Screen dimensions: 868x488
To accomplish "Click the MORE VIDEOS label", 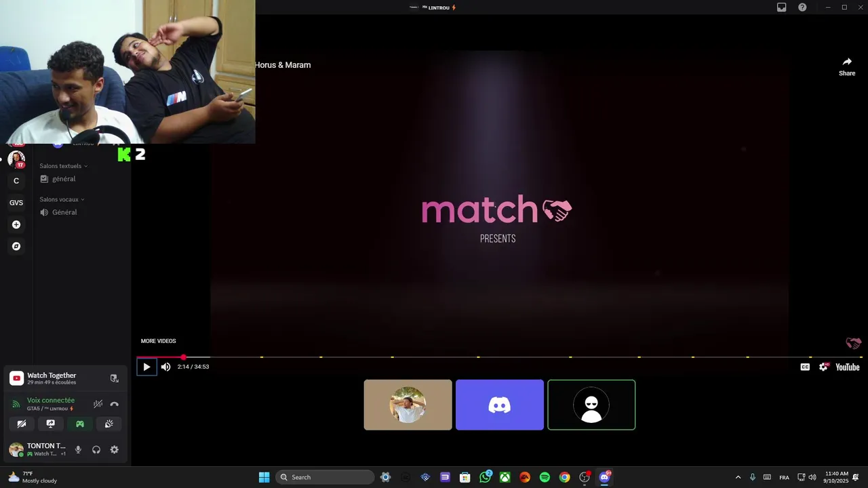I will pos(158,341).
